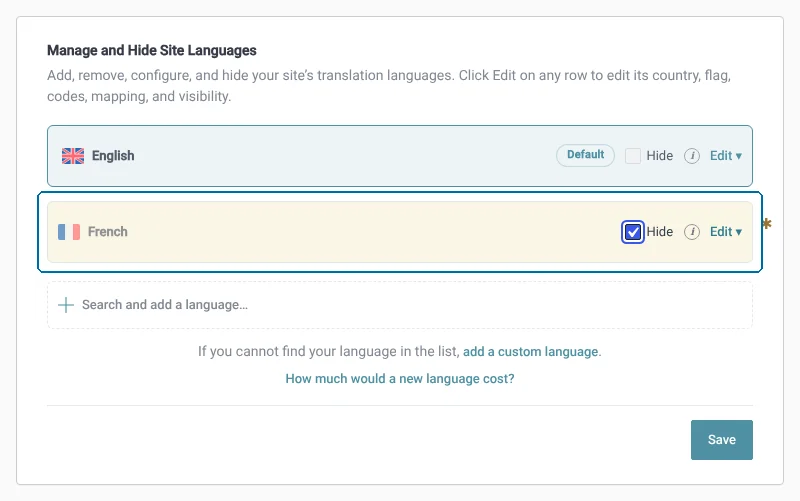Expand the Edit dropdown for French

[x=726, y=232]
